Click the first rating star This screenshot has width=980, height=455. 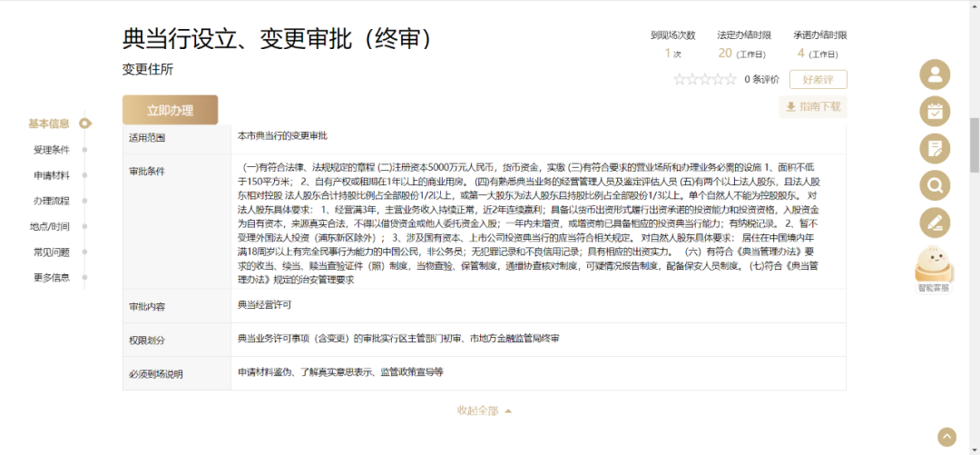(x=680, y=80)
